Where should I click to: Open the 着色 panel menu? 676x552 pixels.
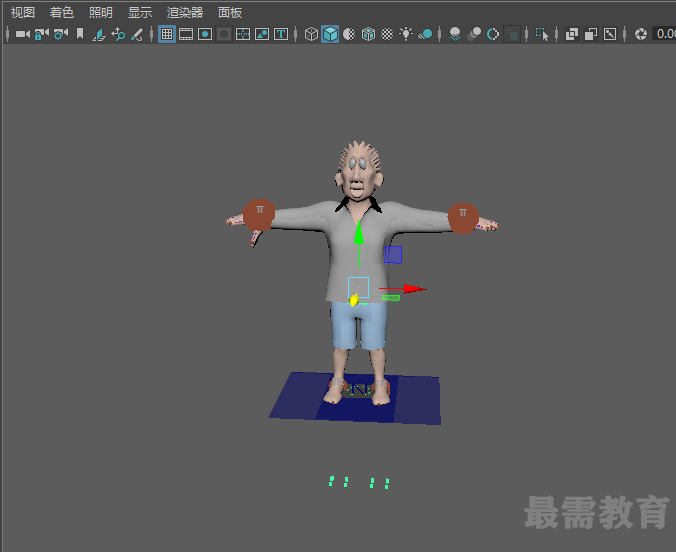(x=62, y=13)
